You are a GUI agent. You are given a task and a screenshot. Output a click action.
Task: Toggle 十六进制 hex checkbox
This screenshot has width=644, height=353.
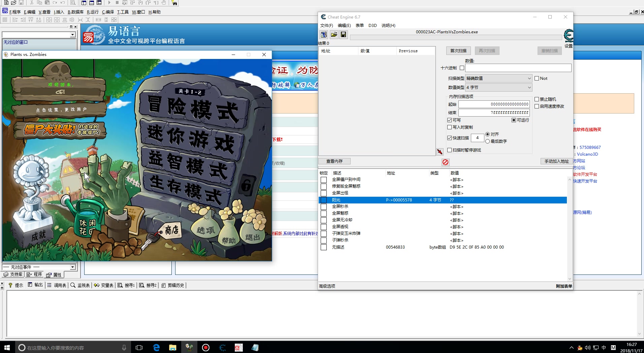pos(462,68)
